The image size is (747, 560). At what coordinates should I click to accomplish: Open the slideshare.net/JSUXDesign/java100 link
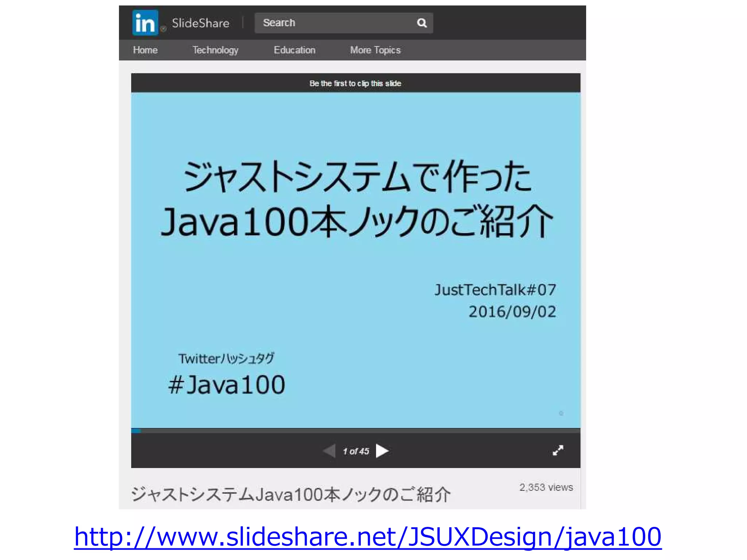(368, 537)
